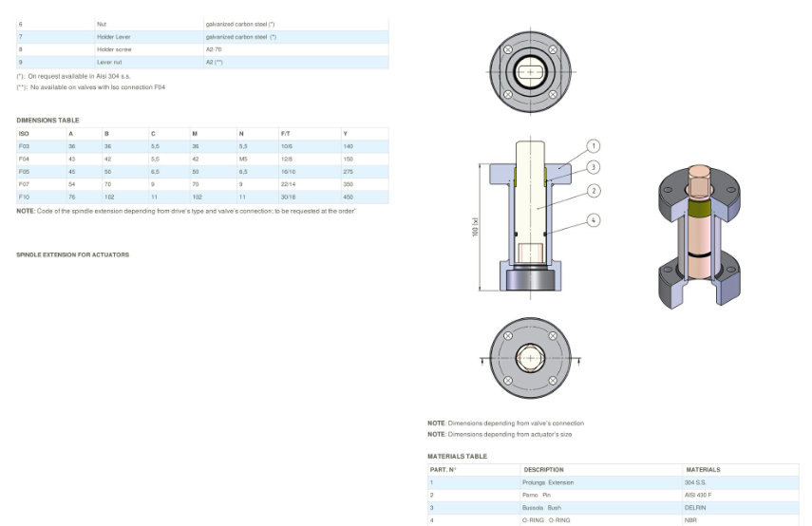Click the "F/T" column header
812x526 pixels.
[286, 134]
